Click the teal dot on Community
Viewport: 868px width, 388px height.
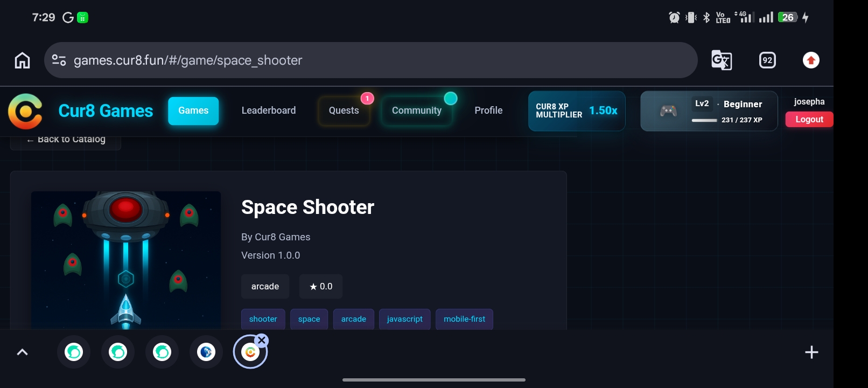(x=451, y=99)
